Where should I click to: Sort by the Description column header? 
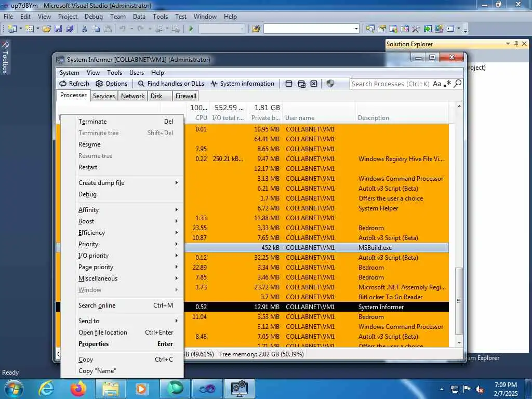[x=373, y=118]
